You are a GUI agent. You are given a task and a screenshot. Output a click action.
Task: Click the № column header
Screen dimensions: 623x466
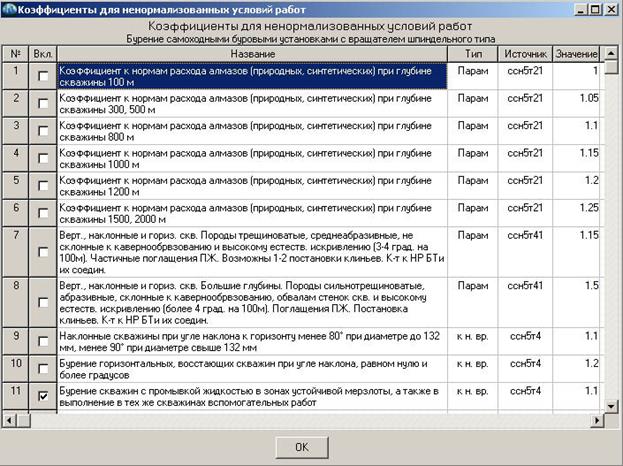15,54
